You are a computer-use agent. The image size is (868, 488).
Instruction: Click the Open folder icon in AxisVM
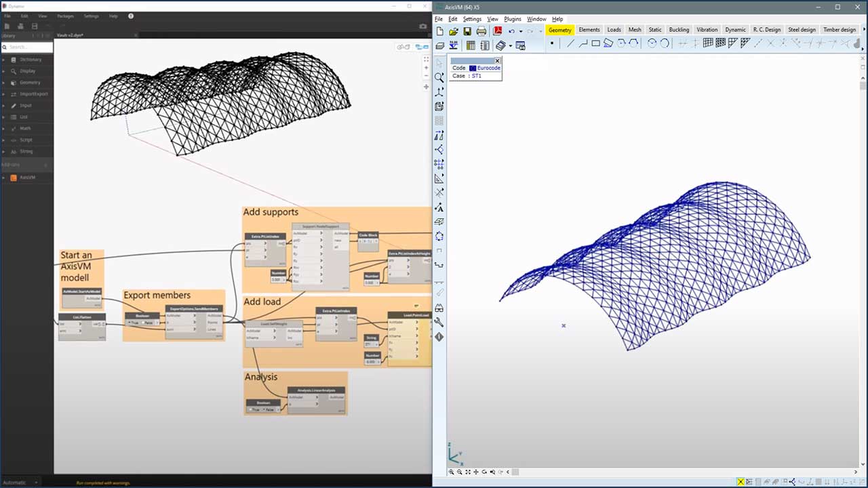(x=454, y=31)
